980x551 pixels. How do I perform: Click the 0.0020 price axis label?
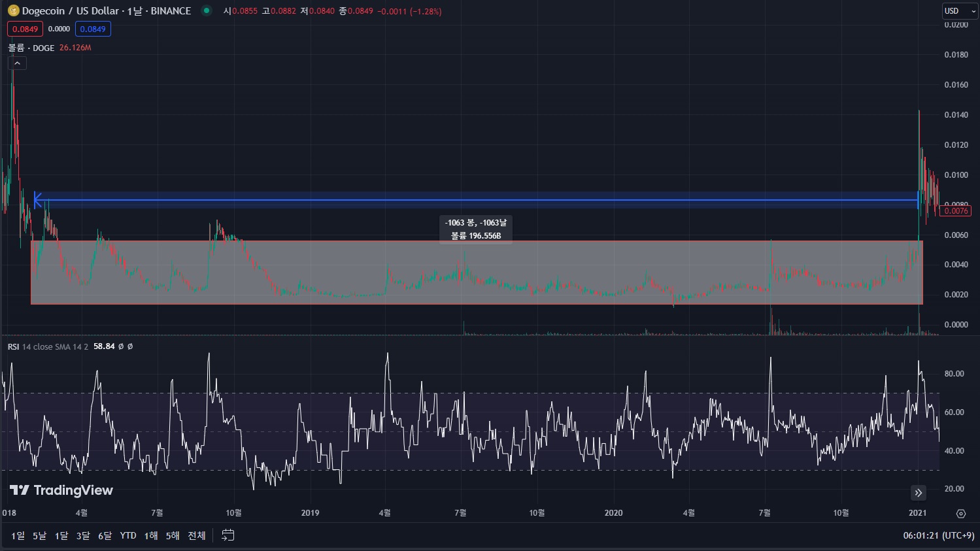956,295
